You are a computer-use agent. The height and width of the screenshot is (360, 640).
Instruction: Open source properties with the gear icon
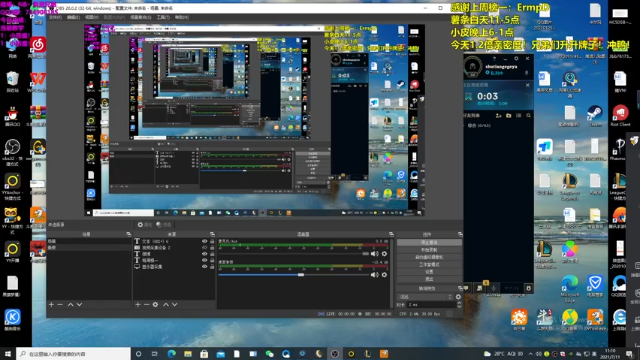click(x=156, y=304)
